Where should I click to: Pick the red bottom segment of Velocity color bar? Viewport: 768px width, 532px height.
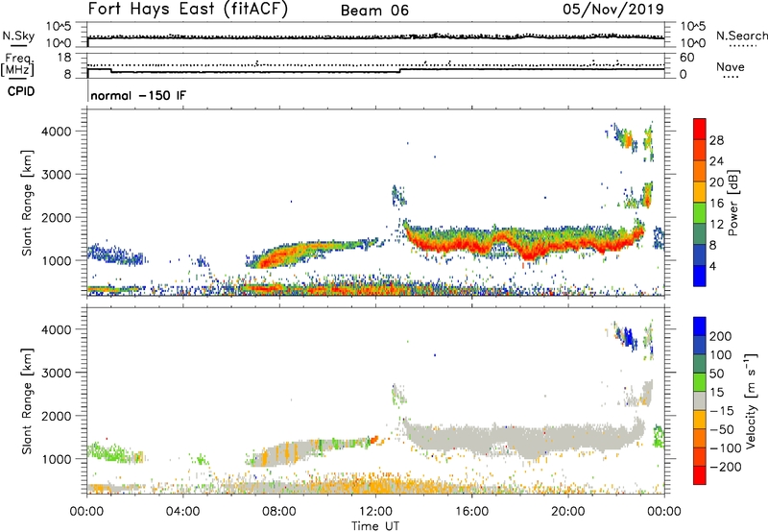click(x=700, y=475)
